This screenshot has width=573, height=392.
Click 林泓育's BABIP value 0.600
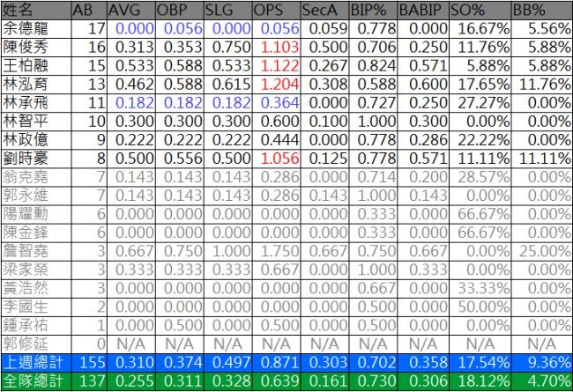tap(428, 85)
